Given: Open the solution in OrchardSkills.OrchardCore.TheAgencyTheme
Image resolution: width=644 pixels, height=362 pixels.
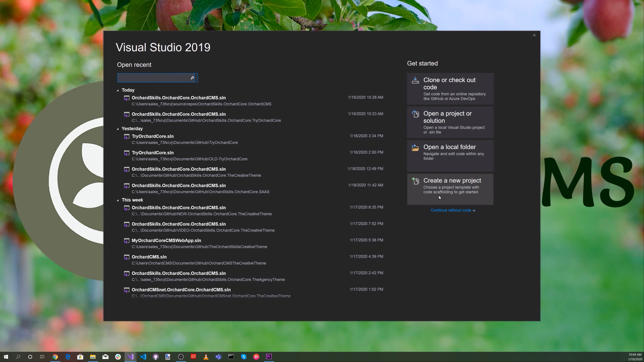Looking at the screenshot, I should pyautogui.click(x=253, y=276).
